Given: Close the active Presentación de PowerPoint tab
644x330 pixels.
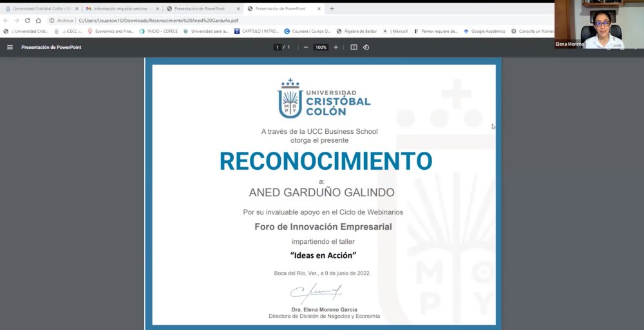Looking at the screenshot, I should (x=319, y=8).
